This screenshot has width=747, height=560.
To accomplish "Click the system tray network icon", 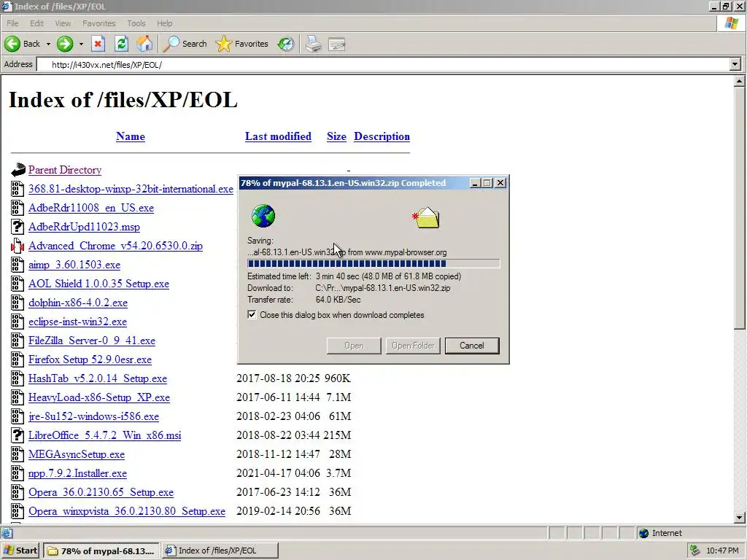I will coord(695,551).
